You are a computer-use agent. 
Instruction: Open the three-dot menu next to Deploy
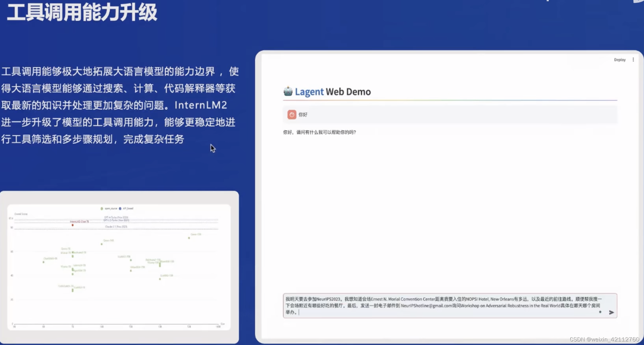tap(633, 60)
